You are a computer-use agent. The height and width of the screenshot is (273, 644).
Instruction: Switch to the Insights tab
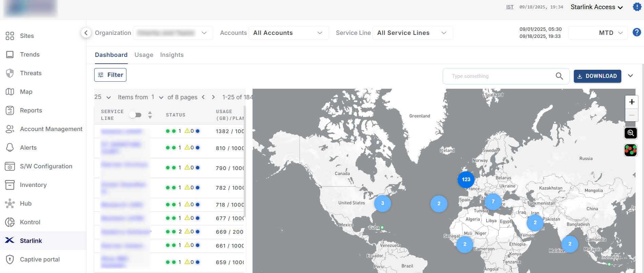172,55
